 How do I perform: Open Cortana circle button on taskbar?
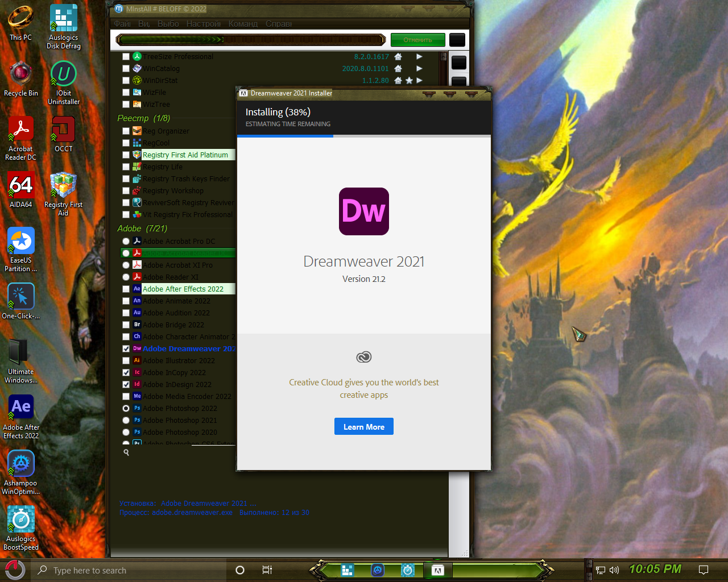(x=240, y=570)
